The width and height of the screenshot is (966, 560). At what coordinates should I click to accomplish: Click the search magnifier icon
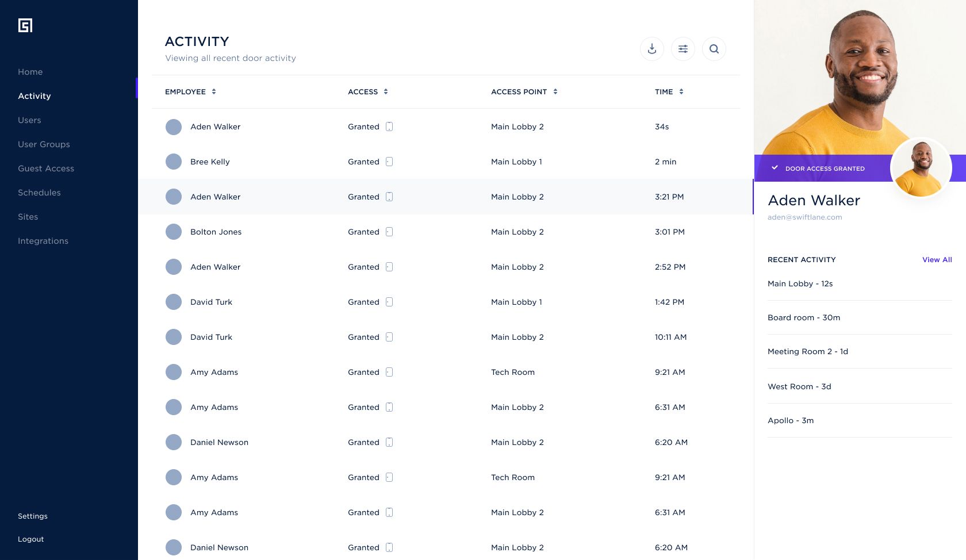714,49
